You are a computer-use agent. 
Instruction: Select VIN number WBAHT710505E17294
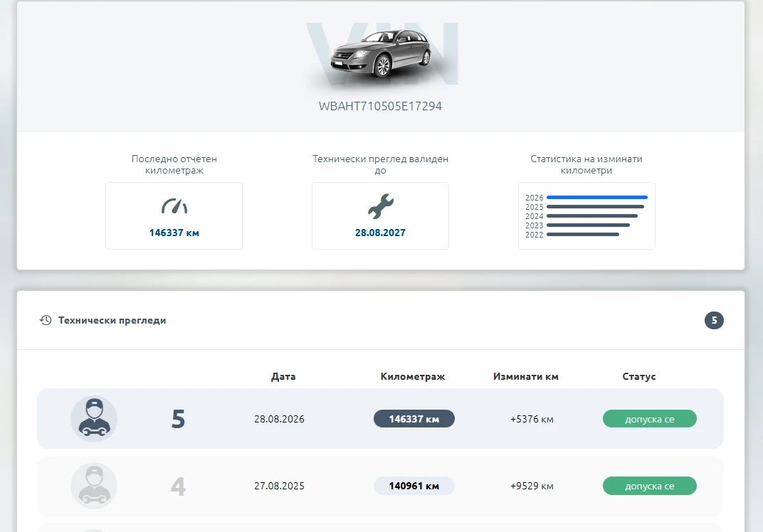pyautogui.click(x=380, y=106)
